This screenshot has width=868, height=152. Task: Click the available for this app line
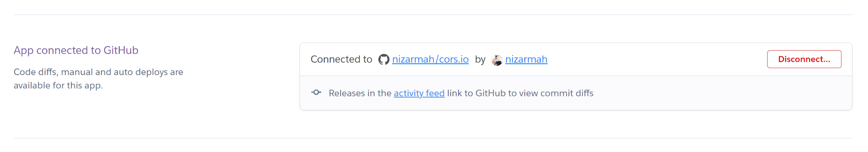click(x=58, y=85)
